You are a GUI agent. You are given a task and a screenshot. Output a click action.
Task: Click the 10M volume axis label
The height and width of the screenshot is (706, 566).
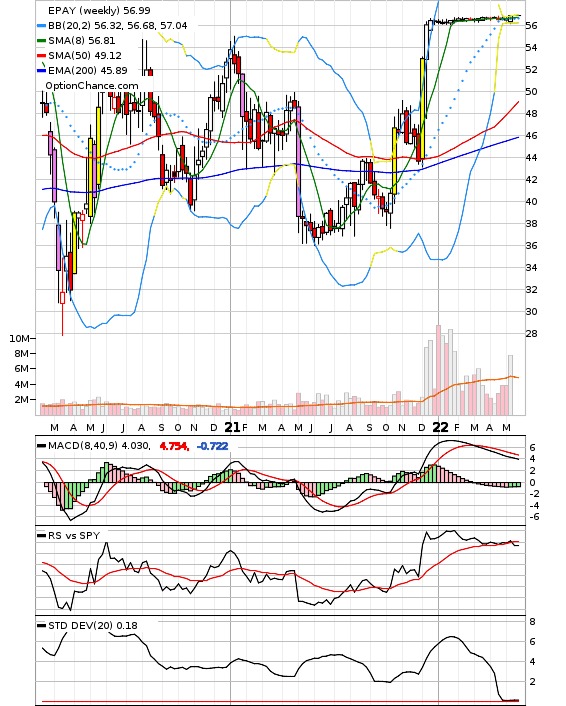(x=19, y=339)
